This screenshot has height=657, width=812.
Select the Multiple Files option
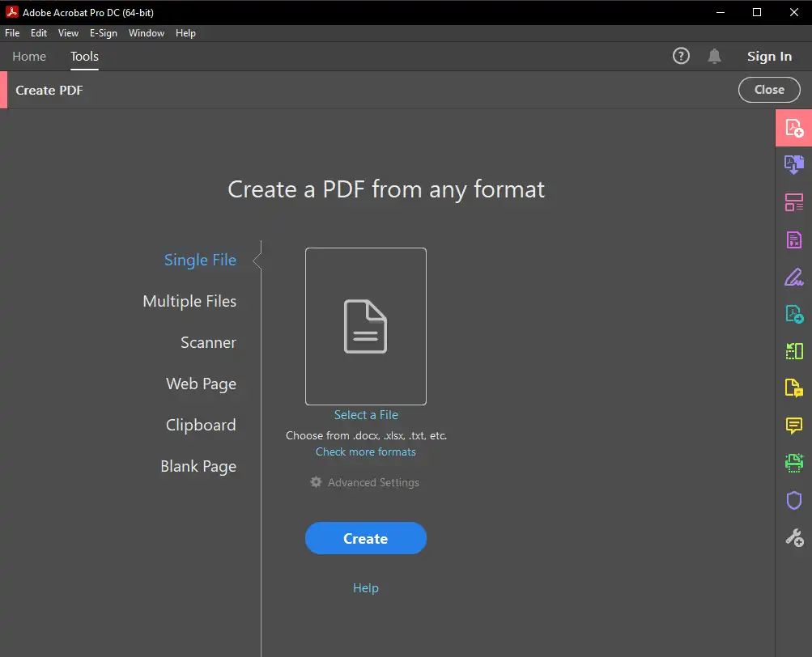pos(189,301)
